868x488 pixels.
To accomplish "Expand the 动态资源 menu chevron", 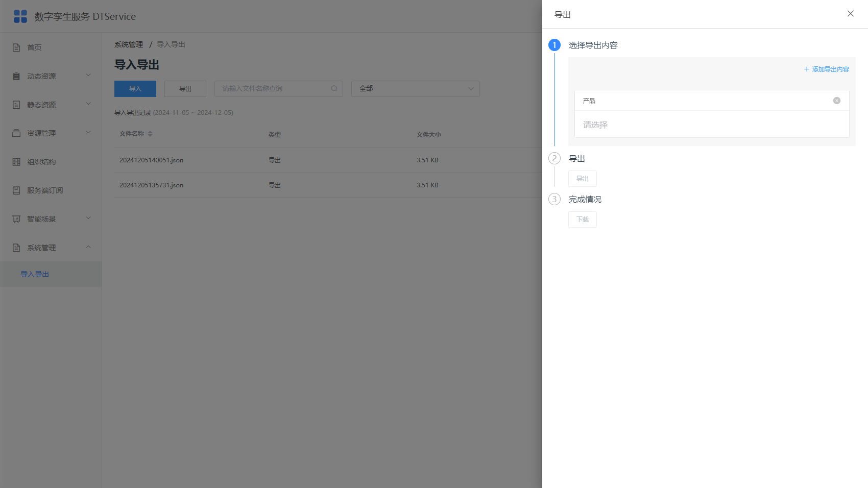I will (88, 76).
